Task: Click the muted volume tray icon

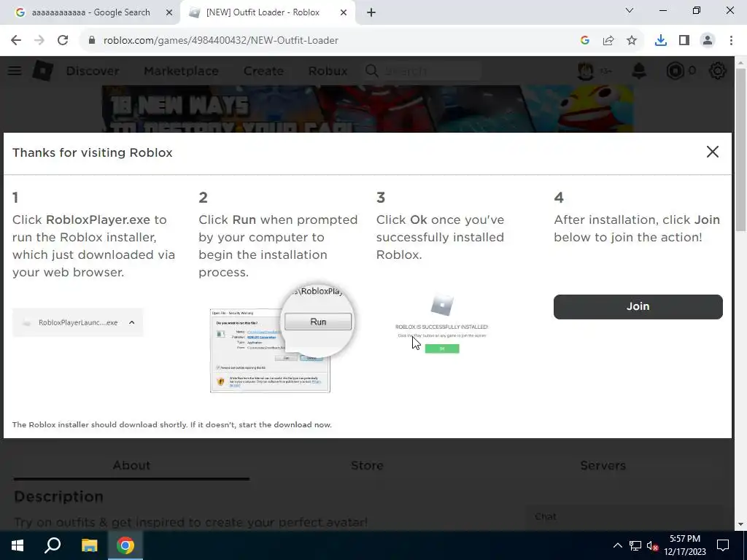Action: pos(652,545)
